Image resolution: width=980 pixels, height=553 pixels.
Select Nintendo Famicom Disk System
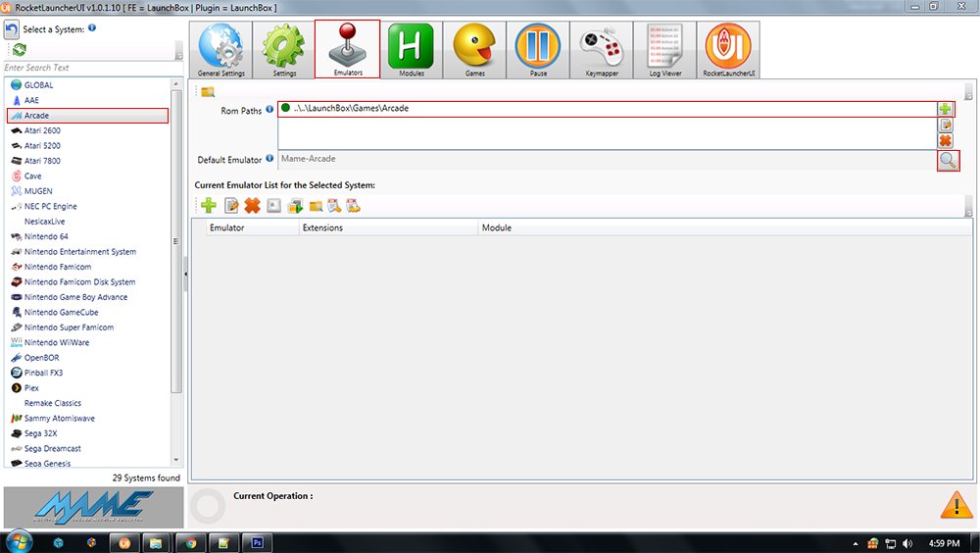click(x=73, y=282)
